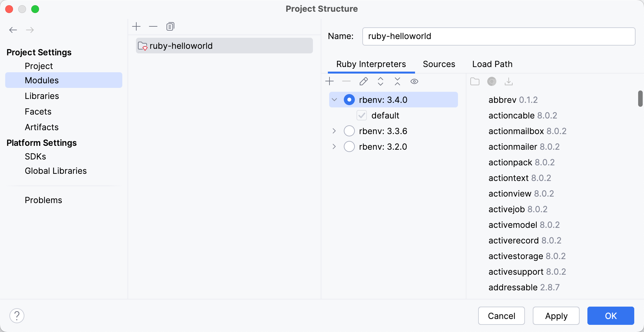Add a new Ruby interpreter
This screenshot has height=332, width=644.
pyautogui.click(x=330, y=81)
